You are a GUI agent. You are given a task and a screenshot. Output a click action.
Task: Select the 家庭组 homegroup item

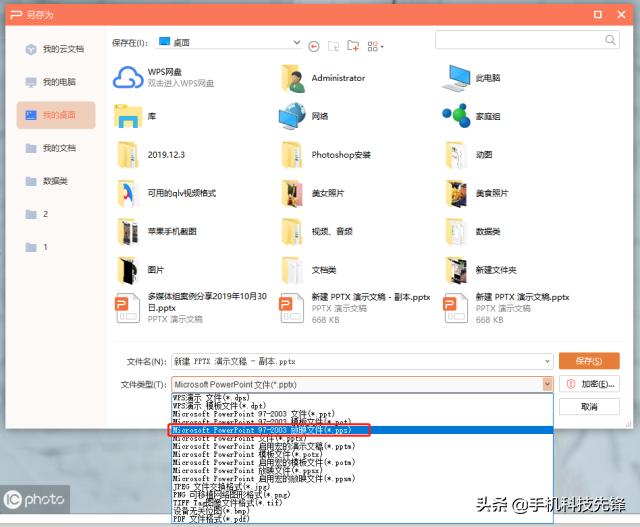(472, 116)
